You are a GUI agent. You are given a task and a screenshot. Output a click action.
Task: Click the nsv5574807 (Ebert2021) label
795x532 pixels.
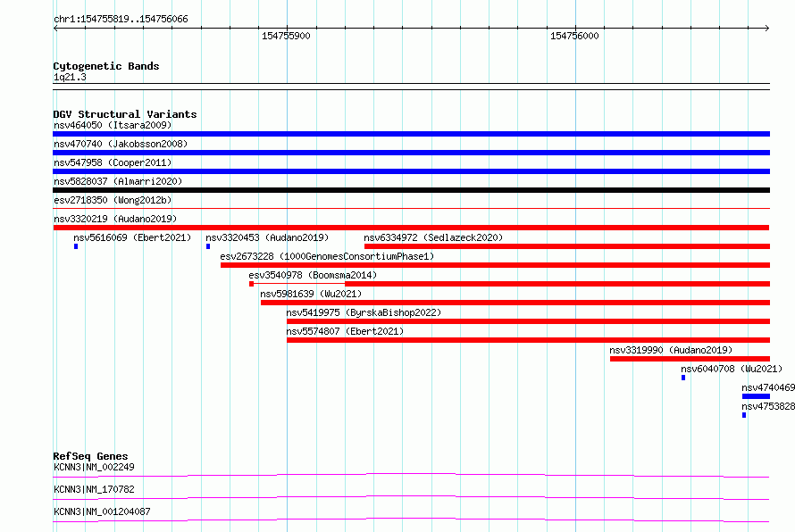pyautogui.click(x=345, y=331)
